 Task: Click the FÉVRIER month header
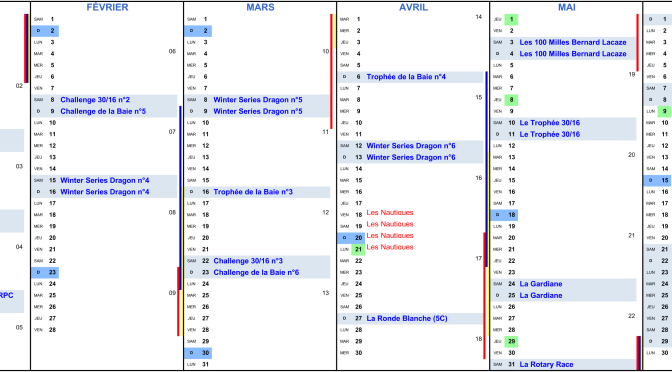(x=107, y=7)
